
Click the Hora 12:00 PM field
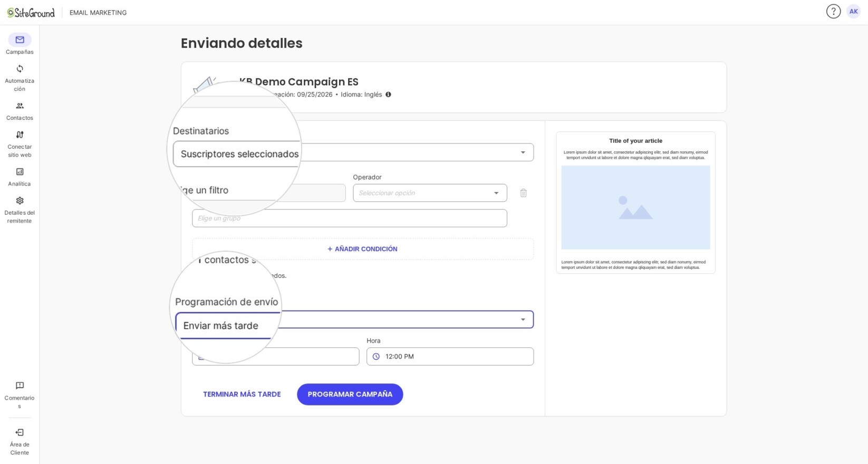[450, 356]
